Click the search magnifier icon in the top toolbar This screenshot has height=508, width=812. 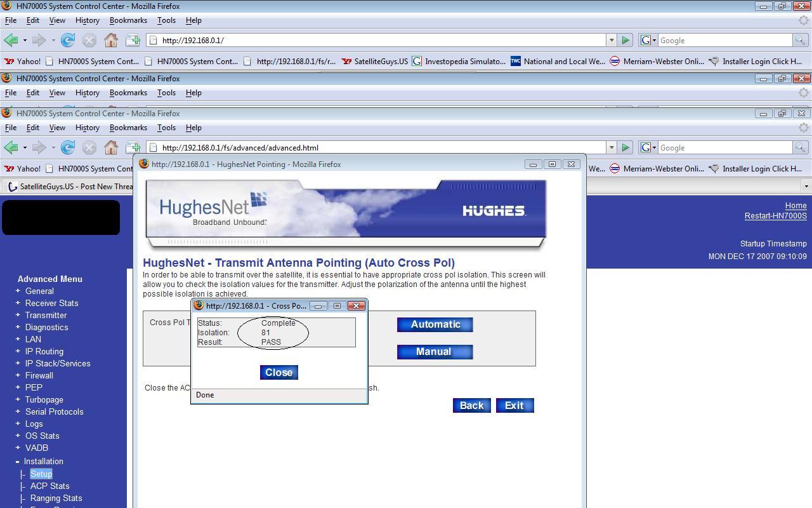point(800,40)
